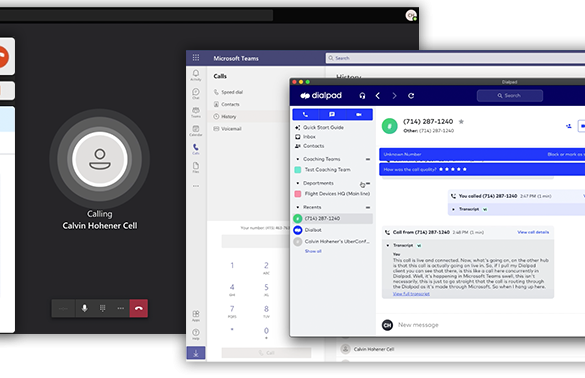Click the download desktop app icon in Teams
The height and width of the screenshot is (378, 585).
(x=196, y=353)
